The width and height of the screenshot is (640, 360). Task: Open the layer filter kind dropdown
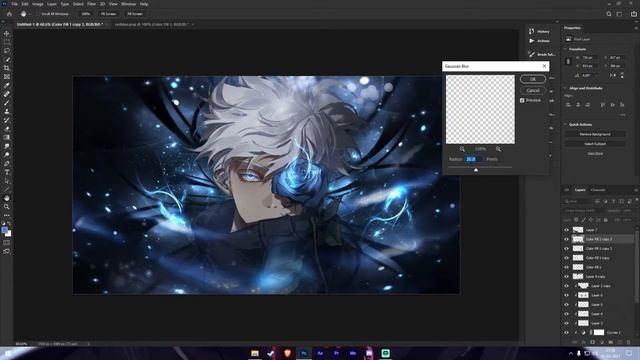coord(578,201)
